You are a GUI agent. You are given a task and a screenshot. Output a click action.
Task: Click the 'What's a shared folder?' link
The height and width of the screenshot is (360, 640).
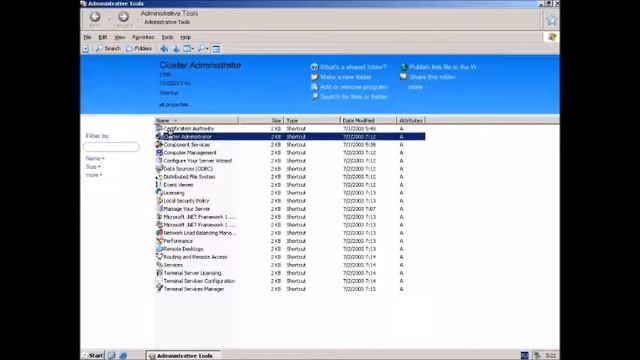tap(349, 67)
